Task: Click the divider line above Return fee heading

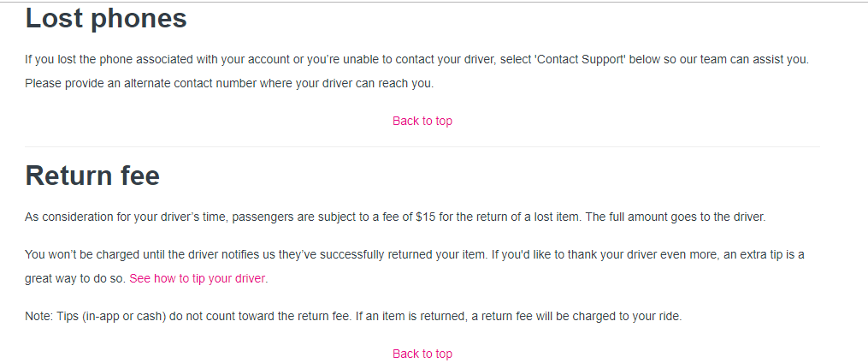Action: pyautogui.click(x=422, y=146)
